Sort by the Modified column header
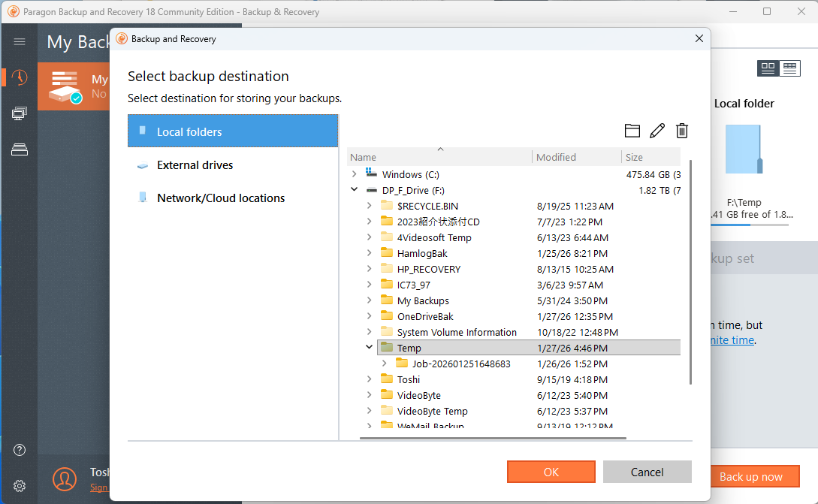818x504 pixels. [x=576, y=157]
